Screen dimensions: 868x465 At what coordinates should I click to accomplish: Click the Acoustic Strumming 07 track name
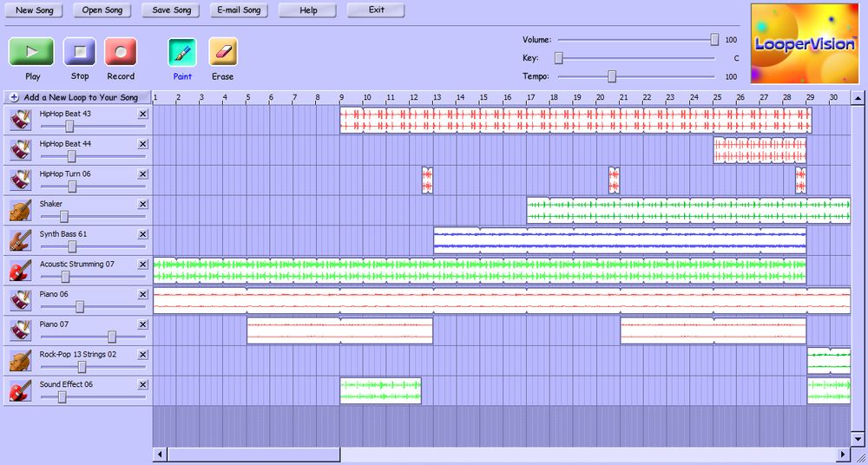(x=77, y=264)
